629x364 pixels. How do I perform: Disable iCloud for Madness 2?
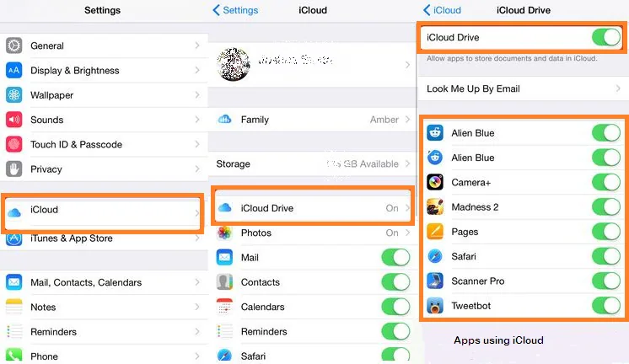(x=606, y=207)
